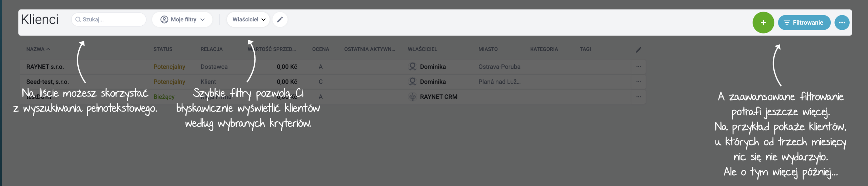The width and height of the screenshot is (868, 186).
Task: Open the three-dots more options button
Action: click(x=842, y=23)
